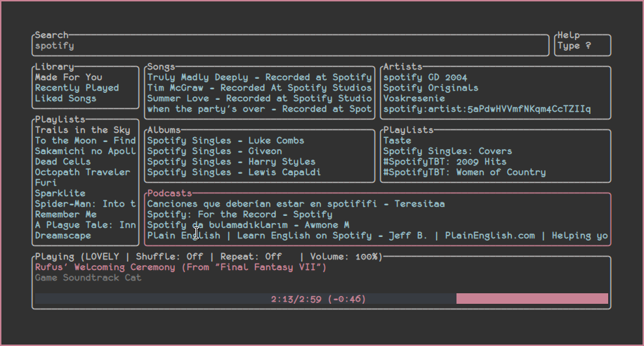This screenshot has width=644, height=346.
Task: Click 'Shuffle: Off' in the Playing header
Action: (x=170, y=257)
